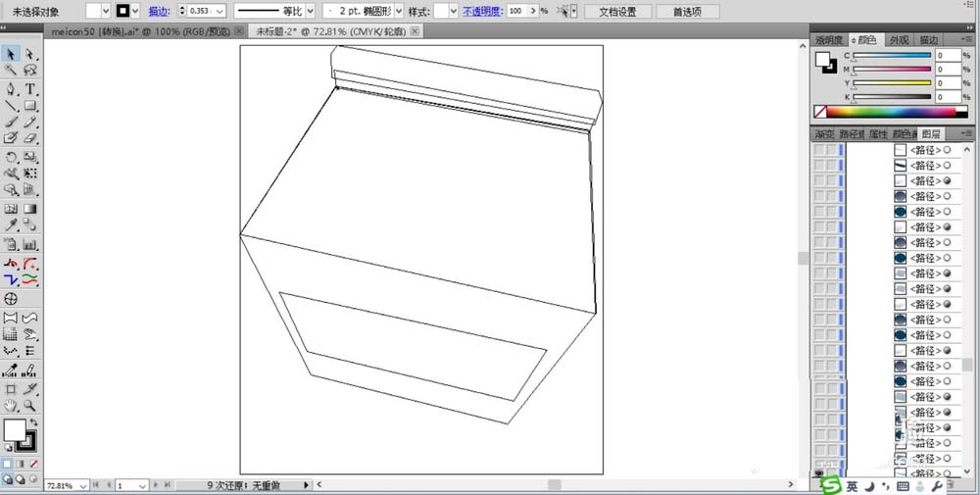Select the Direct Selection tool

pyautogui.click(x=30, y=54)
